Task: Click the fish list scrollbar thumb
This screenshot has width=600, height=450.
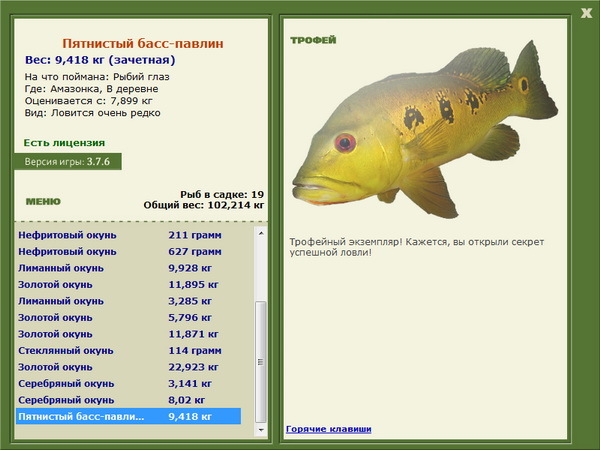Action: (261, 362)
